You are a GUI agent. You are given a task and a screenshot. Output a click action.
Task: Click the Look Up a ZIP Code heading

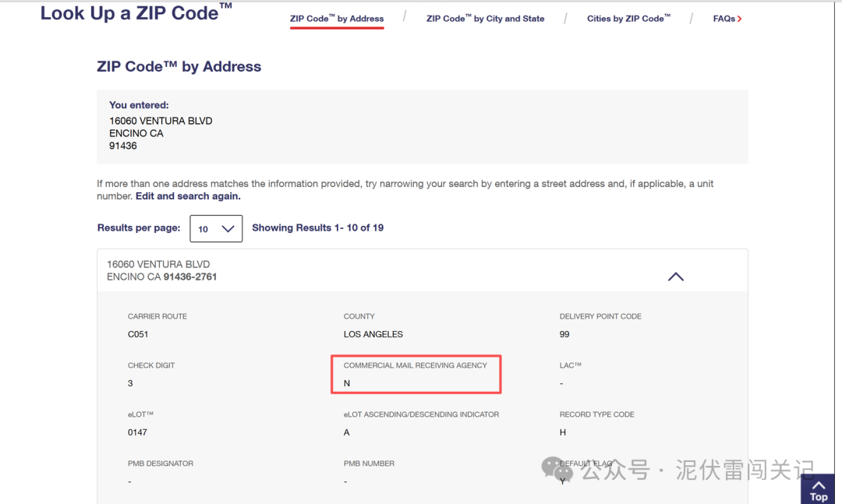pos(136,13)
